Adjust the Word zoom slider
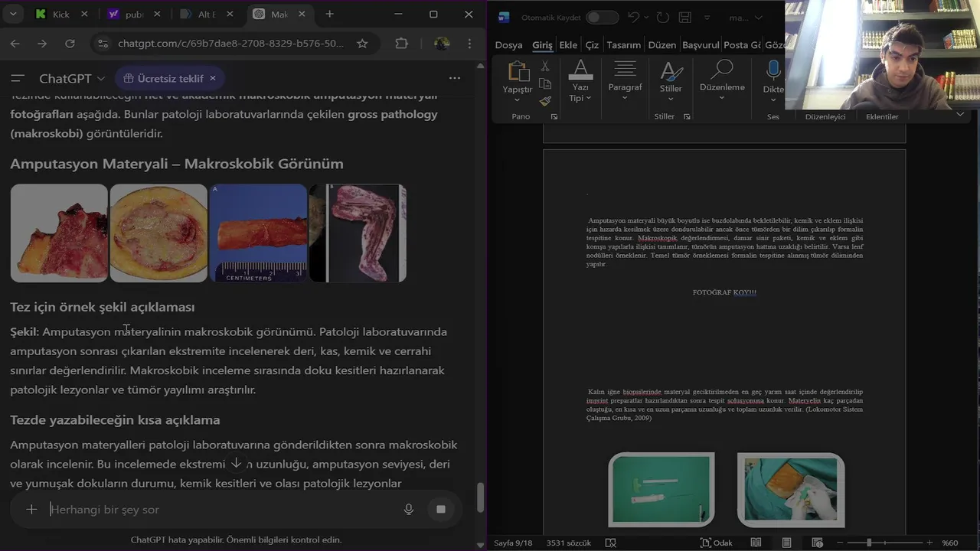The height and width of the screenshot is (551, 980). [869, 543]
